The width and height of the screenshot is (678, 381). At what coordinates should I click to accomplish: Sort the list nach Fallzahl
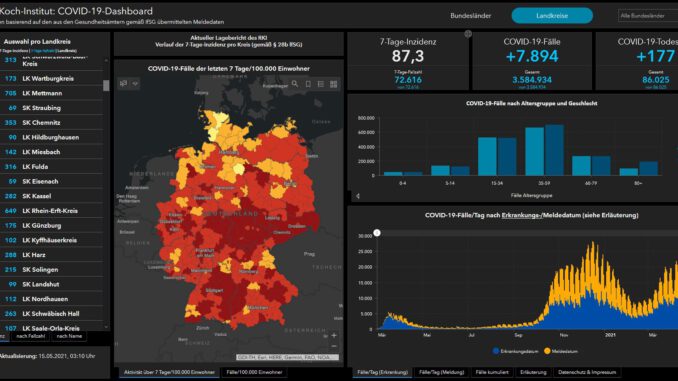[x=31, y=336]
